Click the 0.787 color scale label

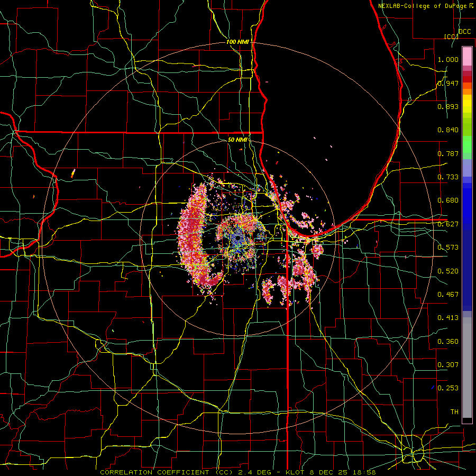448,153
